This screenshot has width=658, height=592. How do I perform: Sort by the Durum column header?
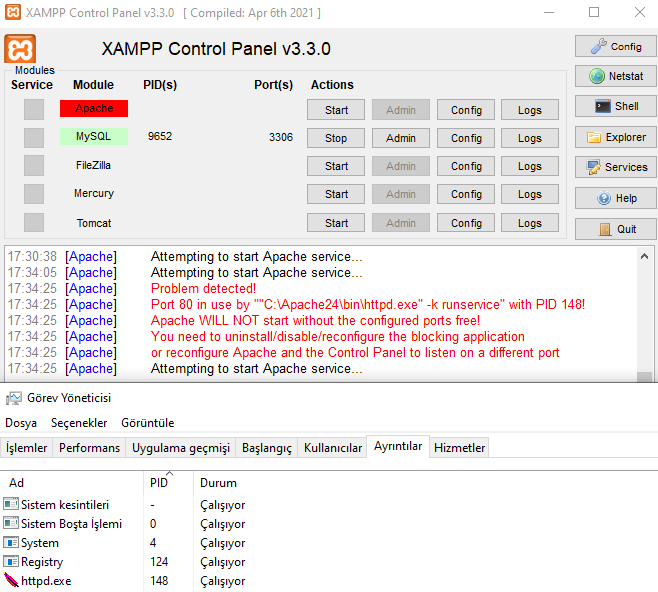click(218, 482)
